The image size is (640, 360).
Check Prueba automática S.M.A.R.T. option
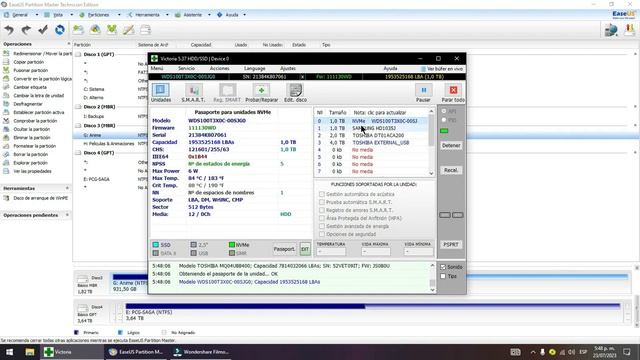tap(322, 202)
